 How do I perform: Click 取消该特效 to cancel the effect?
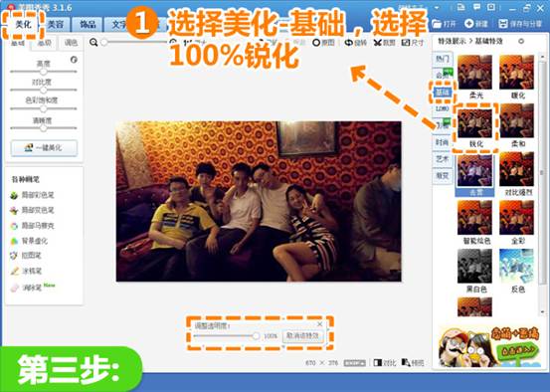click(x=302, y=336)
